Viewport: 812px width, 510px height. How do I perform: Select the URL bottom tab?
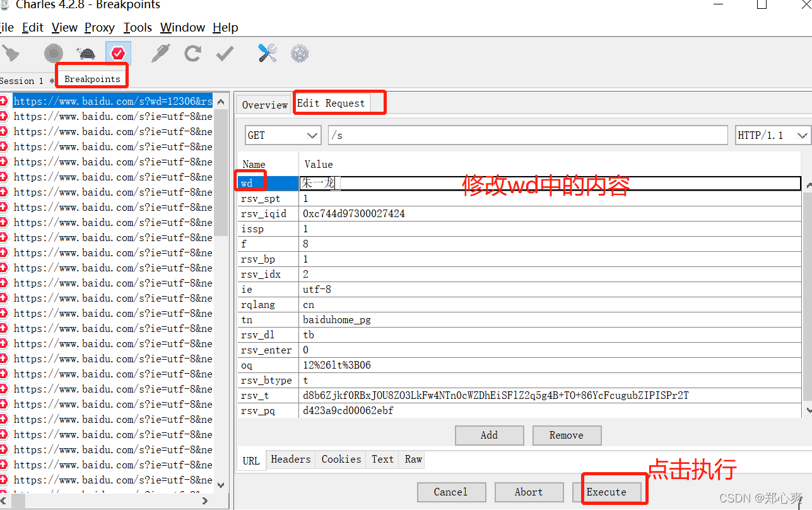tap(251, 460)
